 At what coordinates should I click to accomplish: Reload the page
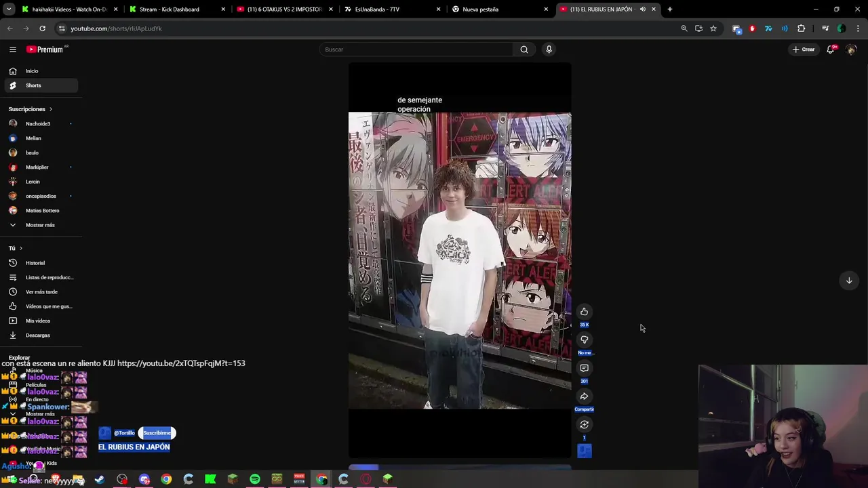(42, 28)
